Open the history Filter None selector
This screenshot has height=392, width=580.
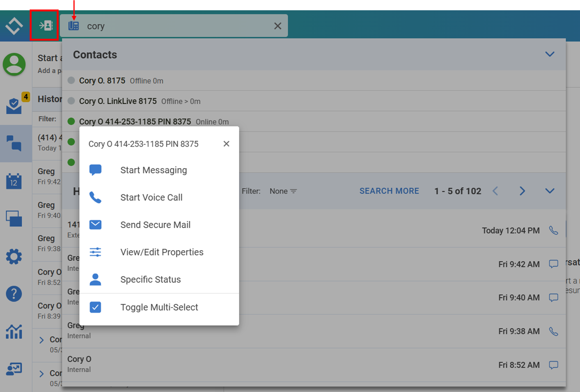(x=283, y=191)
